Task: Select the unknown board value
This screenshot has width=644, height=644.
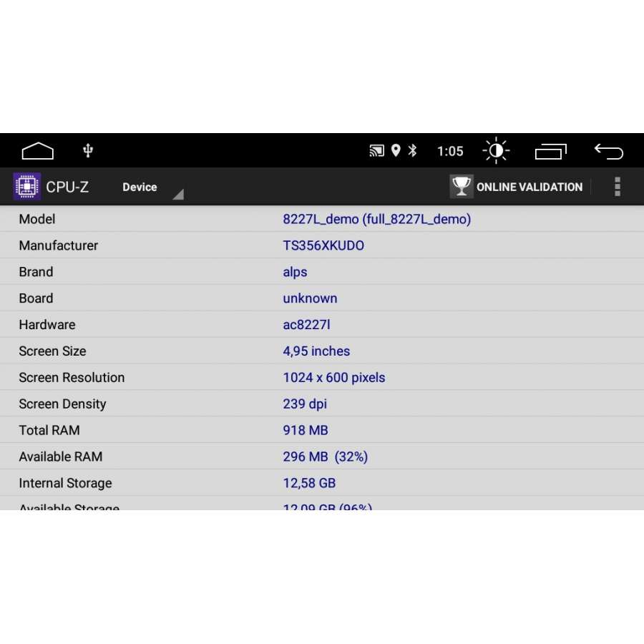Action: point(310,298)
